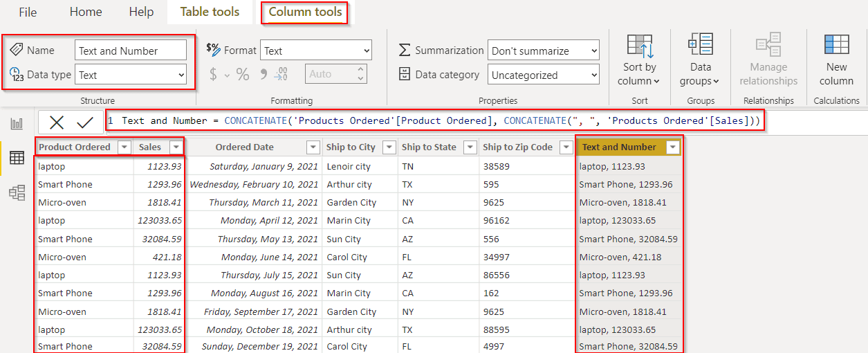Open Ship to State filter dropdown

[x=470, y=147]
